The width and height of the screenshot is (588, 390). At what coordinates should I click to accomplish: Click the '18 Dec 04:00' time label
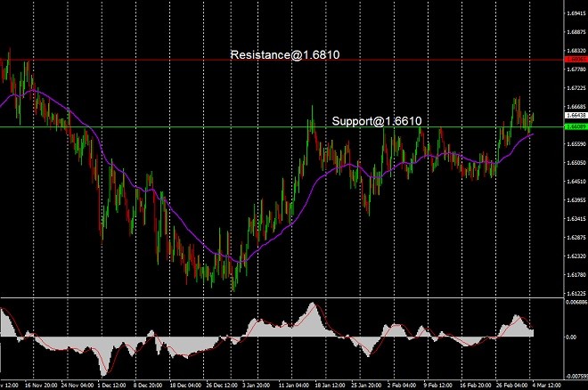point(186,386)
